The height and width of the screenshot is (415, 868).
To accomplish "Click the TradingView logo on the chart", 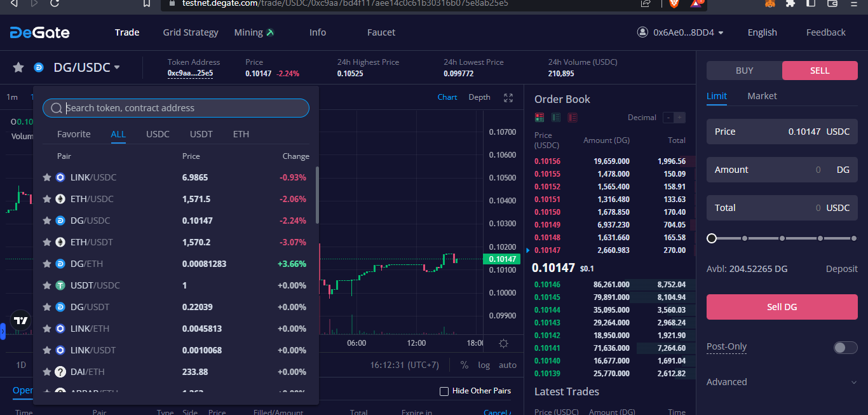I will click(x=21, y=321).
